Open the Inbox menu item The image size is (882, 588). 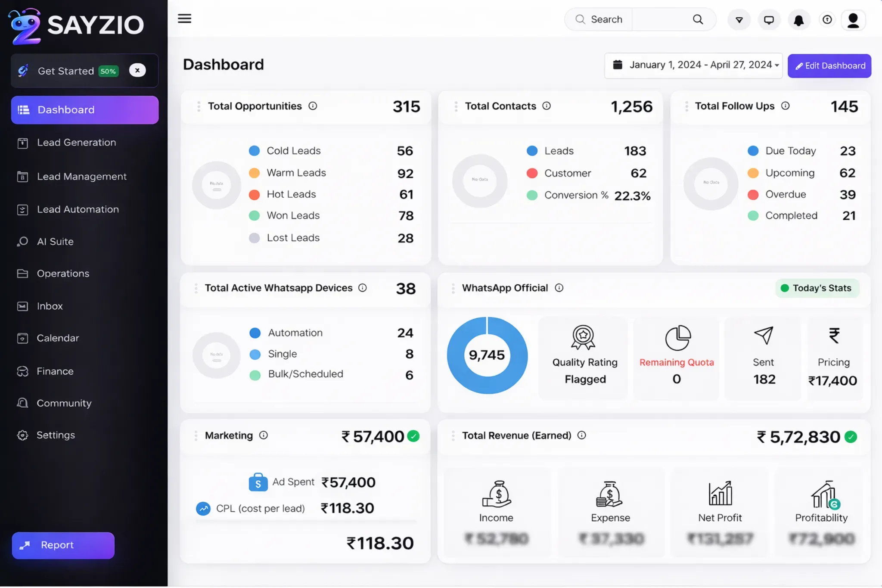click(50, 306)
